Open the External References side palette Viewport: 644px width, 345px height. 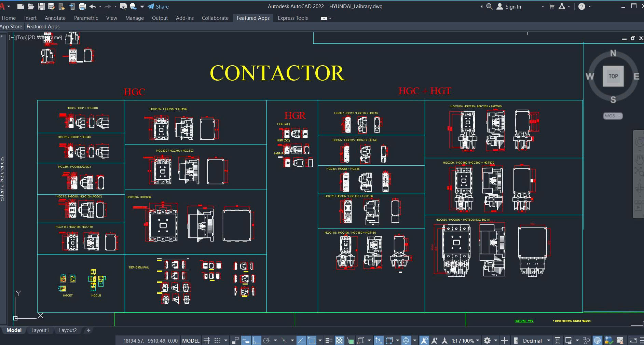(x=2, y=179)
